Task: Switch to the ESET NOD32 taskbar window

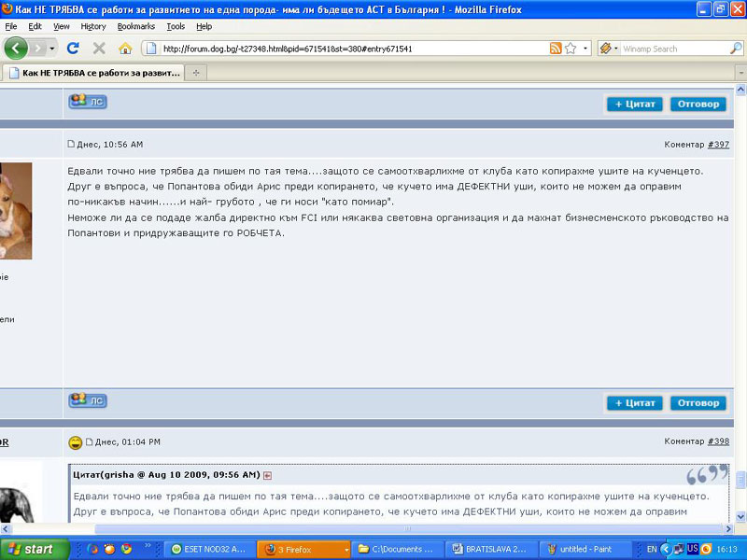Action: (x=208, y=549)
